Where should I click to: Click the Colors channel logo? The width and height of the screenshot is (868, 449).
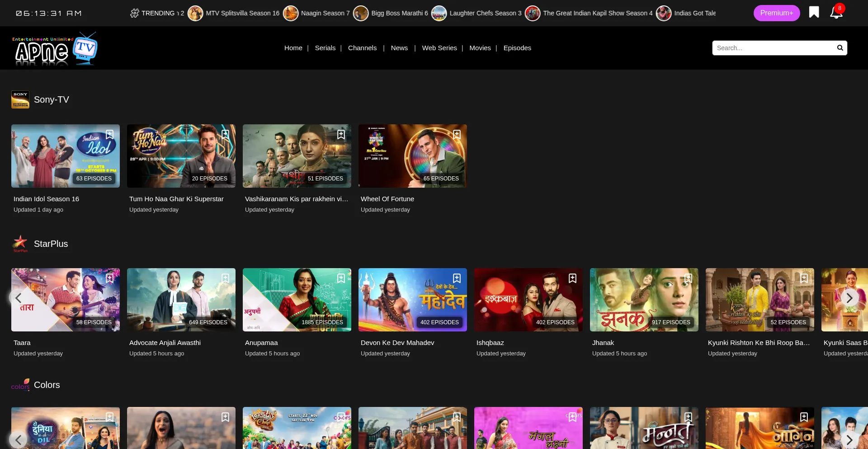pos(20,385)
